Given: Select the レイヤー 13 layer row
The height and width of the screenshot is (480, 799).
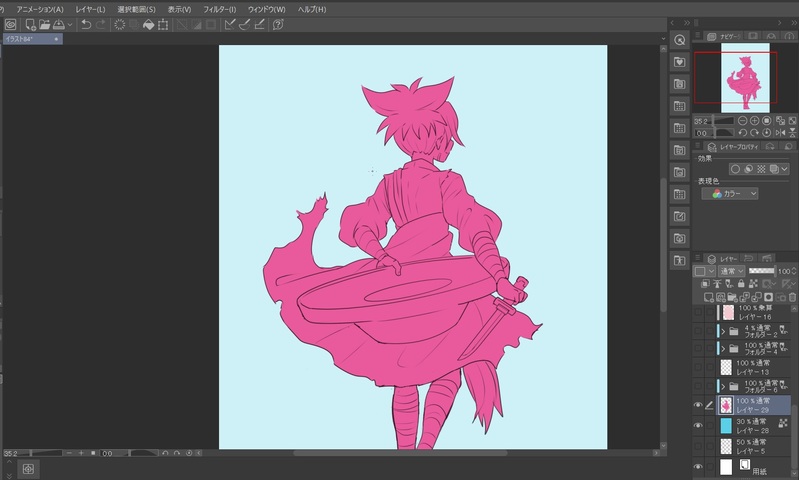Looking at the screenshot, I should (754, 367).
